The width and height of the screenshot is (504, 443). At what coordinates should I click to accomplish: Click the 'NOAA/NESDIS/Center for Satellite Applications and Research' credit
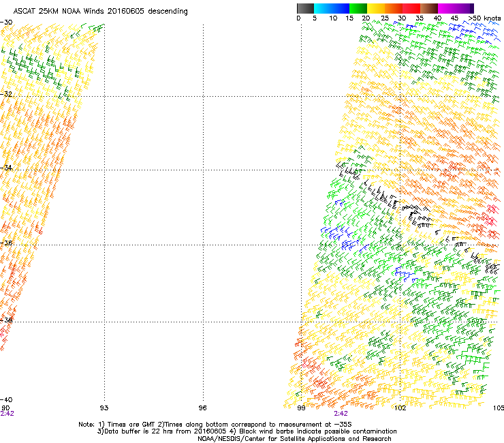[294, 439]
